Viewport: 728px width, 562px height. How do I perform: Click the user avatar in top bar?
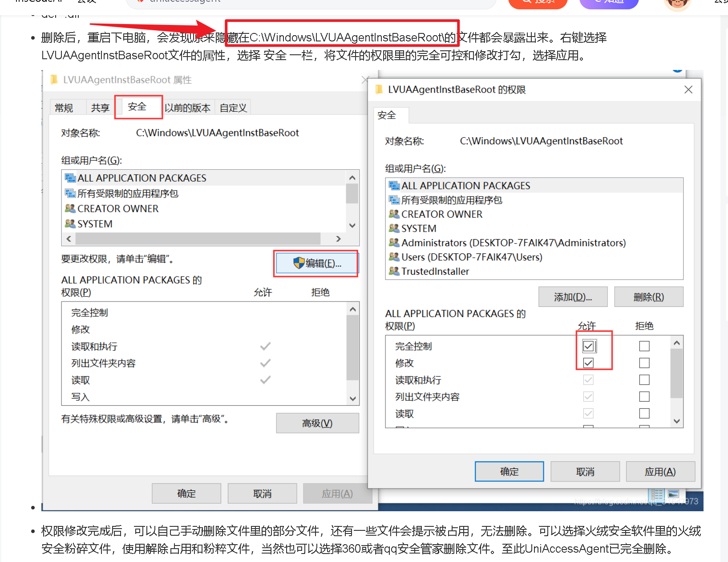click(x=677, y=4)
